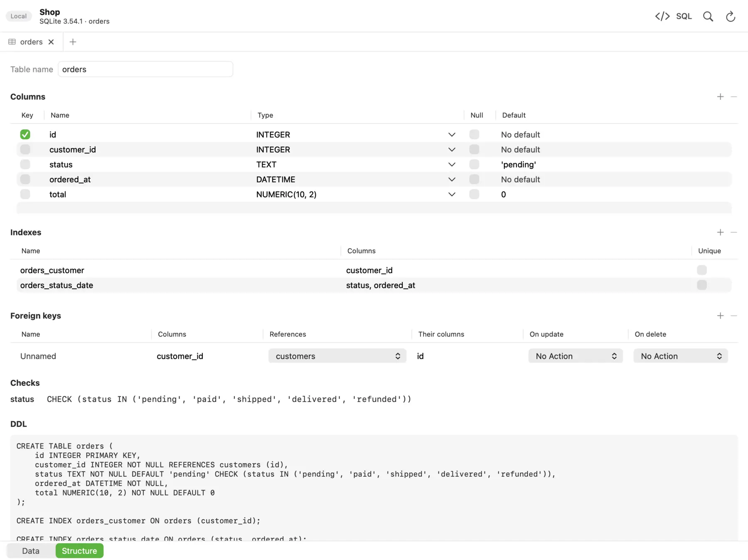
Task: Click the 'pending' default value
Action: point(519,165)
